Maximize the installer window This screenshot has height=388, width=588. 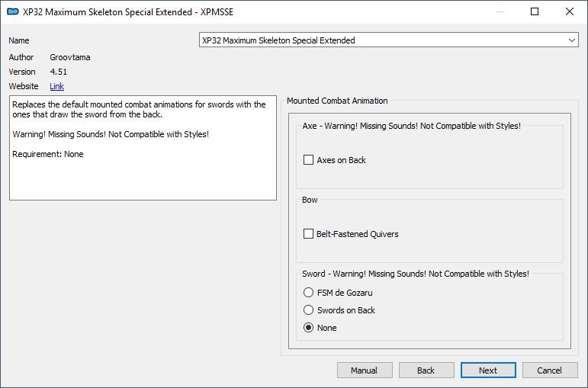tap(535, 11)
